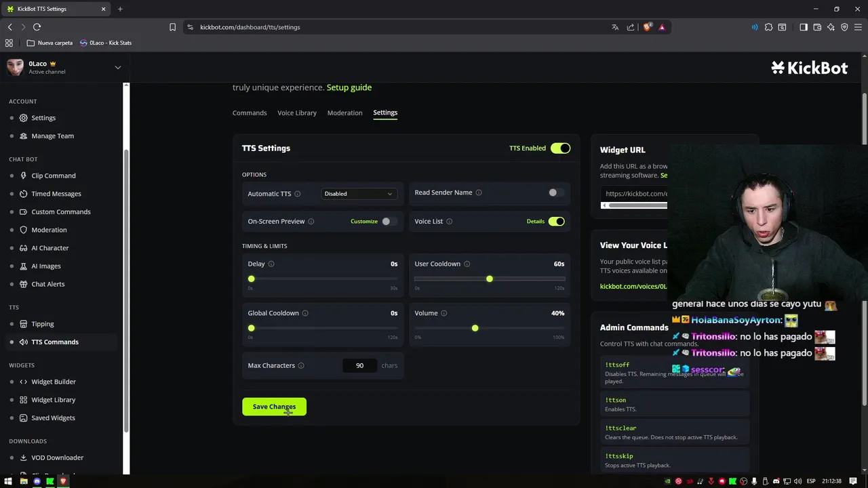Show info tooltip for On-Screen Preview
Viewport: 868px width, 488px height.
311,222
